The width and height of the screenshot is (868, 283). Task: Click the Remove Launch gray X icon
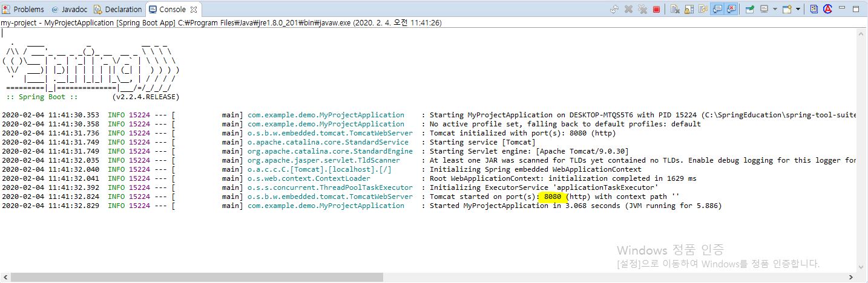coord(628,9)
